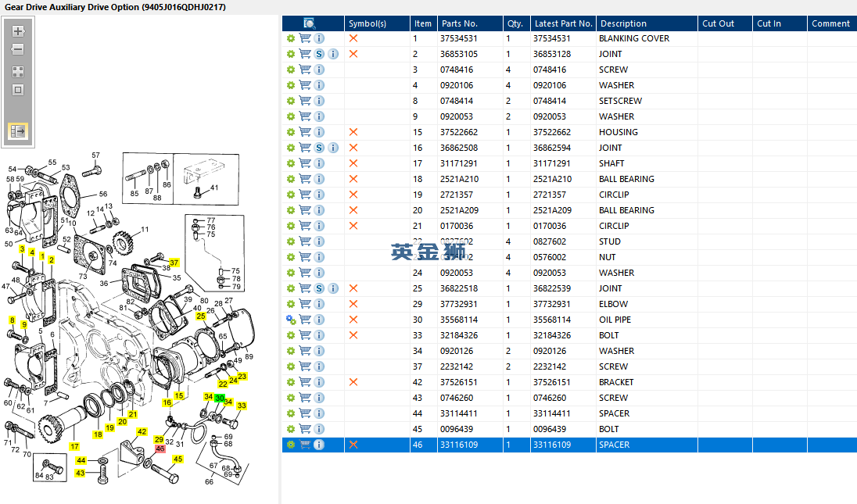Click callout 46 highlighted in the diagram
The height and width of the screenshot is (504, 857).
160,449
